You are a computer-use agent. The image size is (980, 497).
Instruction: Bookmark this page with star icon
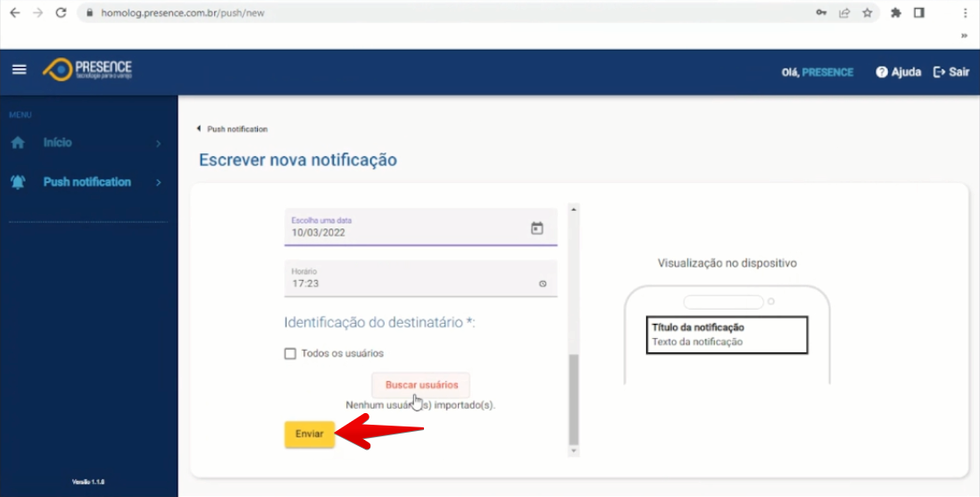pyautogui.click(x=867, y=12)
